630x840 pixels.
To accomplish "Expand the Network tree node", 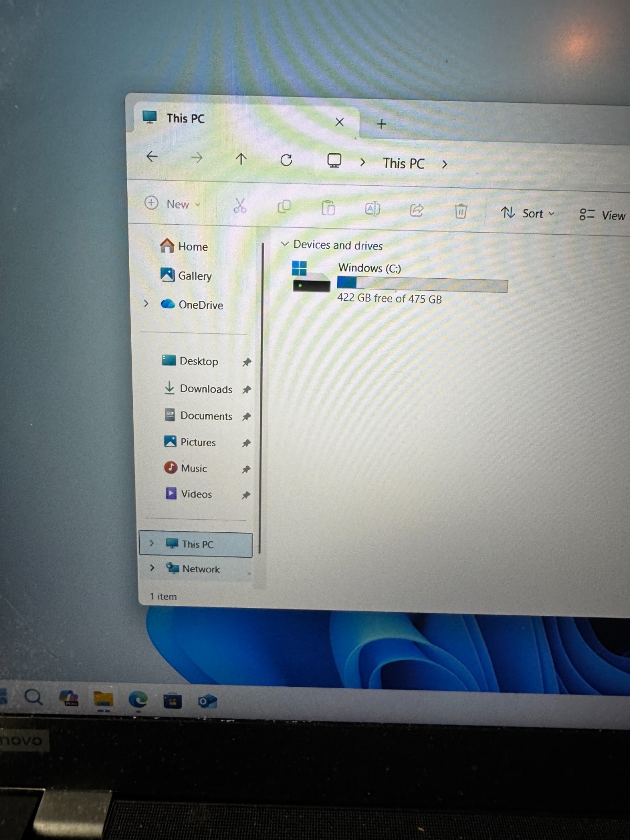I will pyautogui.click(x=152, y=568).
